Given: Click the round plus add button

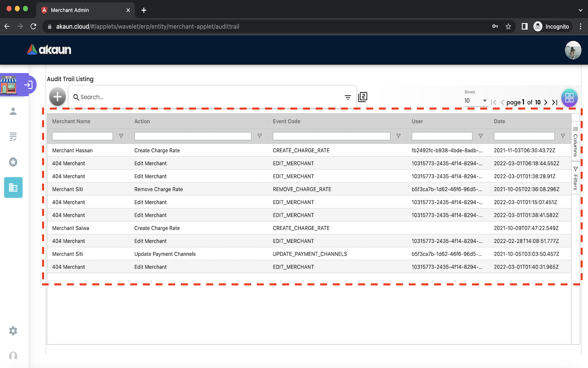Looking at the screenshot, I should point(58,97).
